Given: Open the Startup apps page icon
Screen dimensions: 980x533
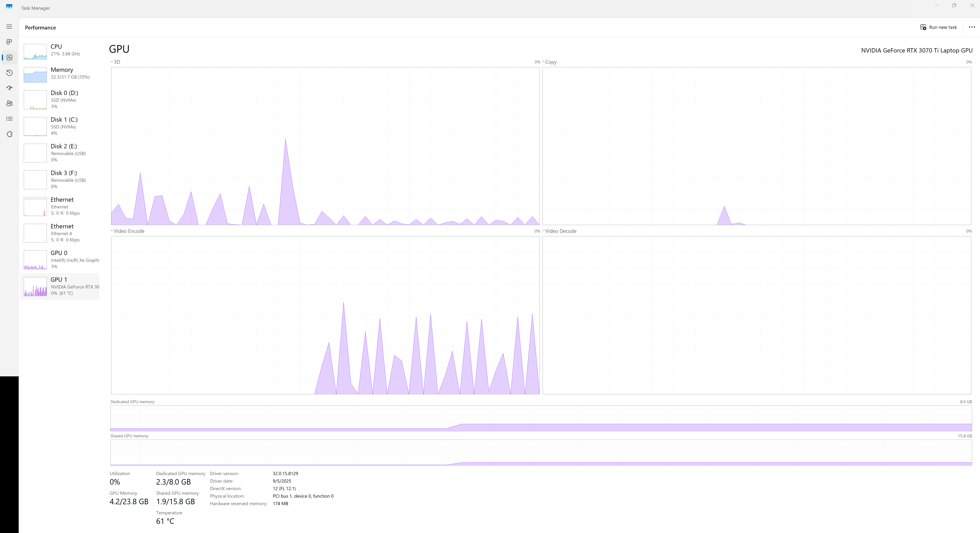Looking at the screenshot, I should pos(9,88).
